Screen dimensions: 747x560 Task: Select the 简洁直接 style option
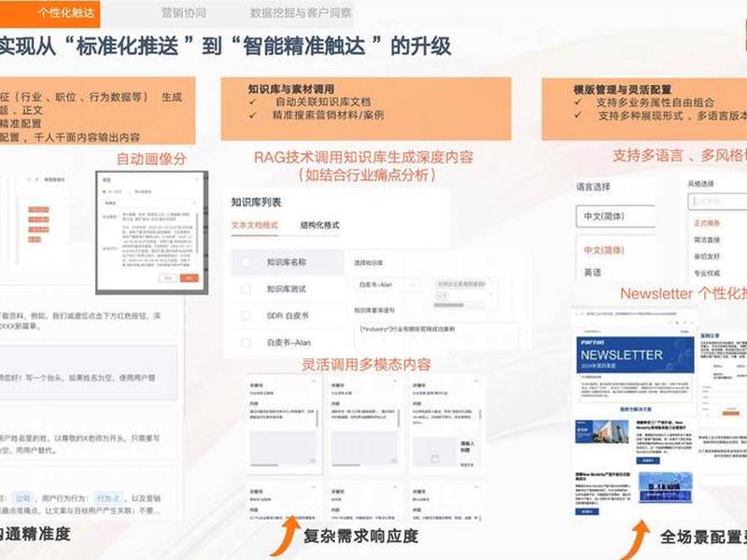pos(707,240)
